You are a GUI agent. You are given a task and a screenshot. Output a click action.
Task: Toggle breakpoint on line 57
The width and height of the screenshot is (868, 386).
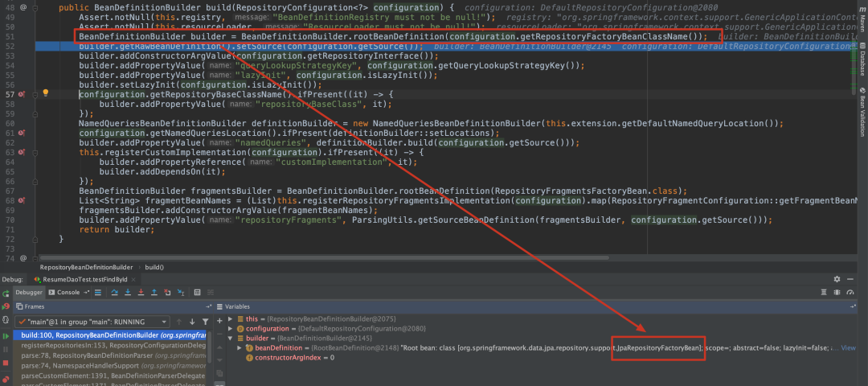pyautogui.click(x=22, y=94)
